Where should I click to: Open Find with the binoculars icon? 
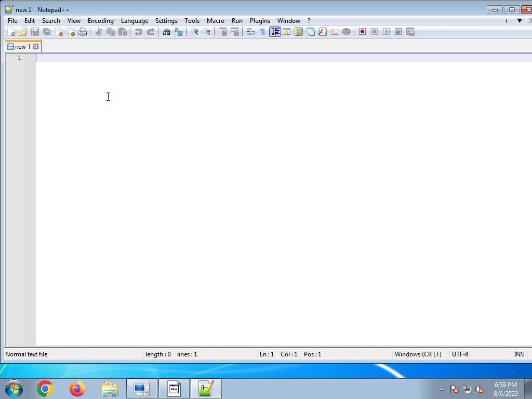166,32
